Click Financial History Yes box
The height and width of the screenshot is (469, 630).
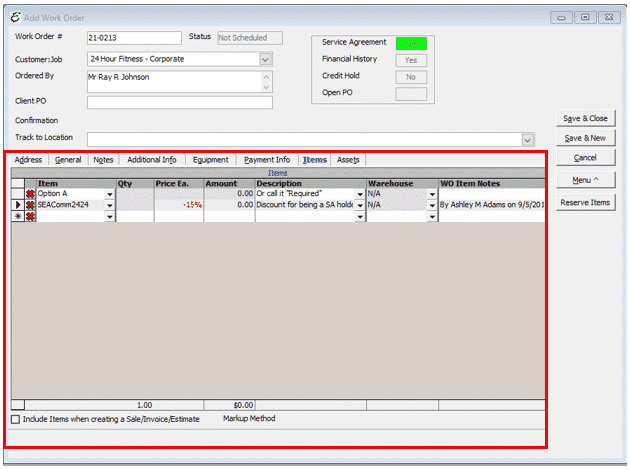coord(411,60)
